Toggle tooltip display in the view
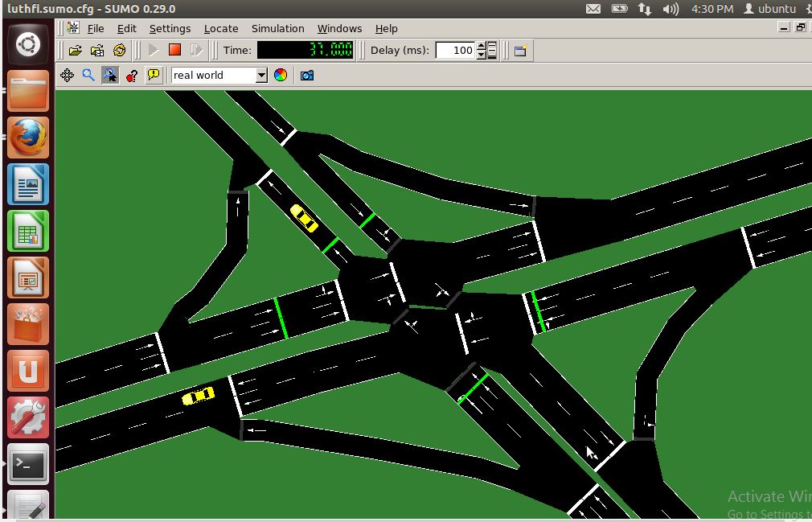 [153, 75]
